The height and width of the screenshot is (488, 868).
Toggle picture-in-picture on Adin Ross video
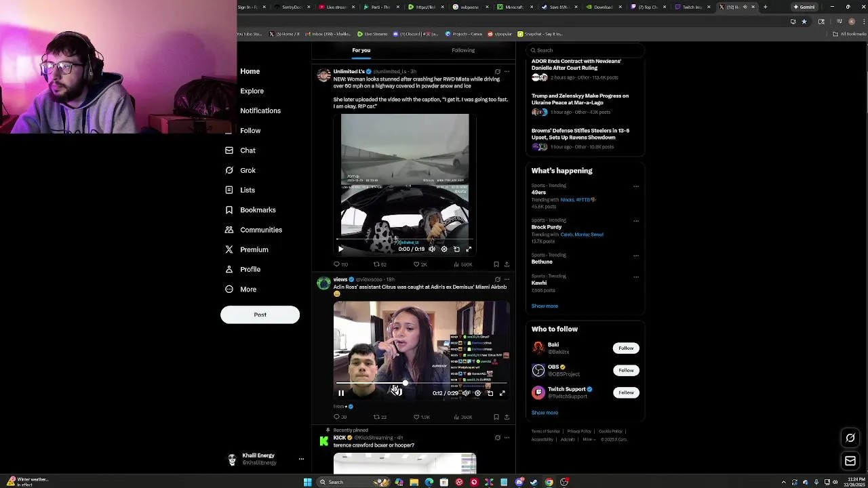490,393
